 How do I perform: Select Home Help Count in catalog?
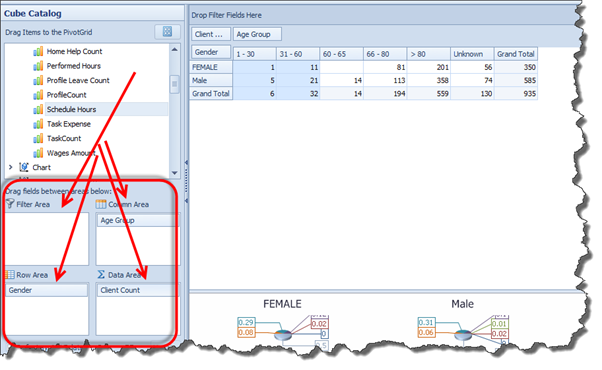tap(74, 51)
